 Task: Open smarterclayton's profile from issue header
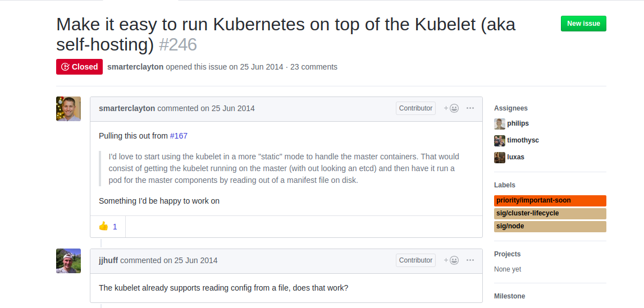click(x=135, y=67)
